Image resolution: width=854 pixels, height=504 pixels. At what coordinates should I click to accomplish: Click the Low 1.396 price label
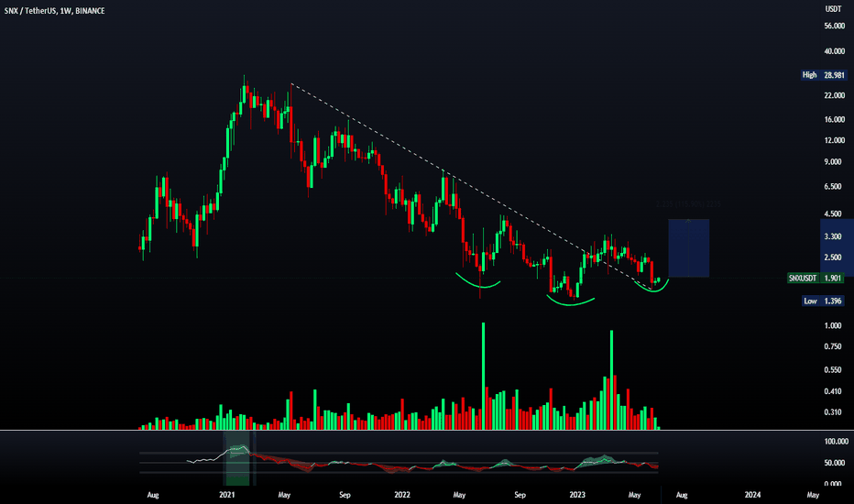click(823, 301)
